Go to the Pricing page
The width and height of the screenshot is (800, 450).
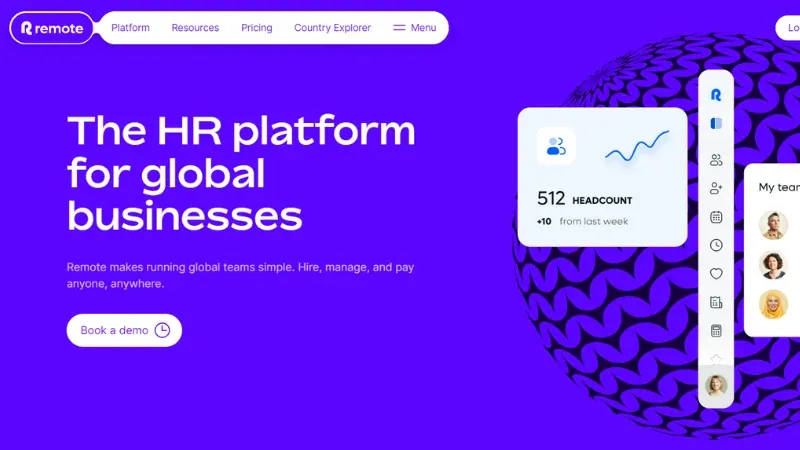257,28
